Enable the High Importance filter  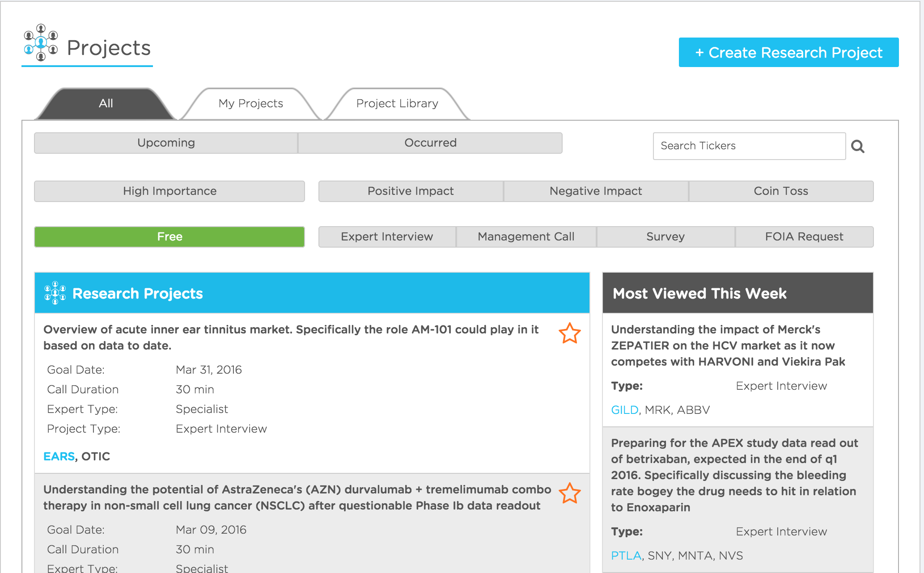(x=169, y=191)
